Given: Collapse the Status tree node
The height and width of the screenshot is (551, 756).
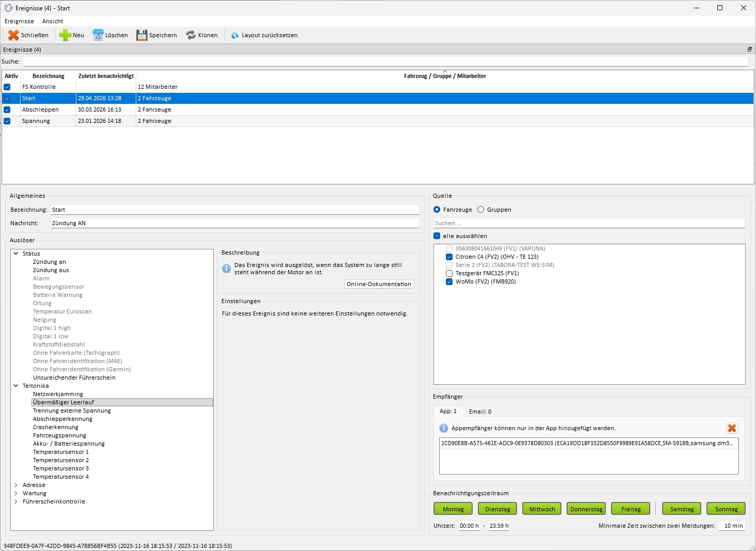Looking at the screenshot, I should (x=16, y=254).
